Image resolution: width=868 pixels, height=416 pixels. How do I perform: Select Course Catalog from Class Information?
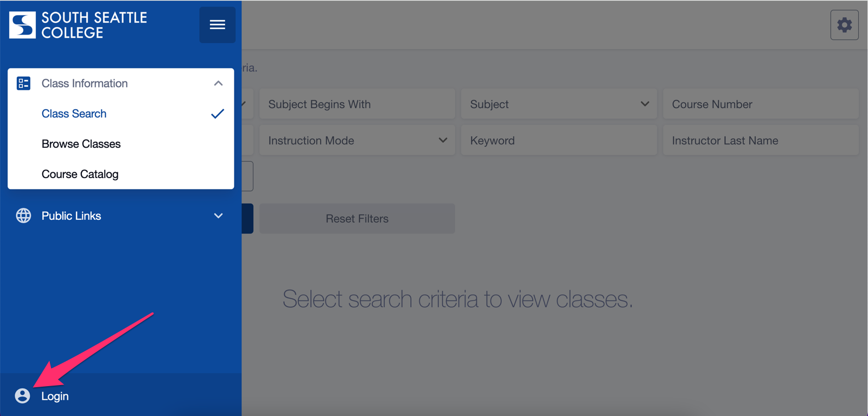[80, 174]
